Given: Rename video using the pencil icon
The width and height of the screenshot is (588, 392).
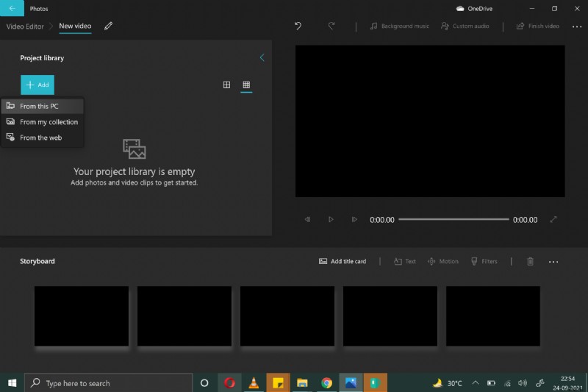Looking at the screenshot, I should [108, 26].
